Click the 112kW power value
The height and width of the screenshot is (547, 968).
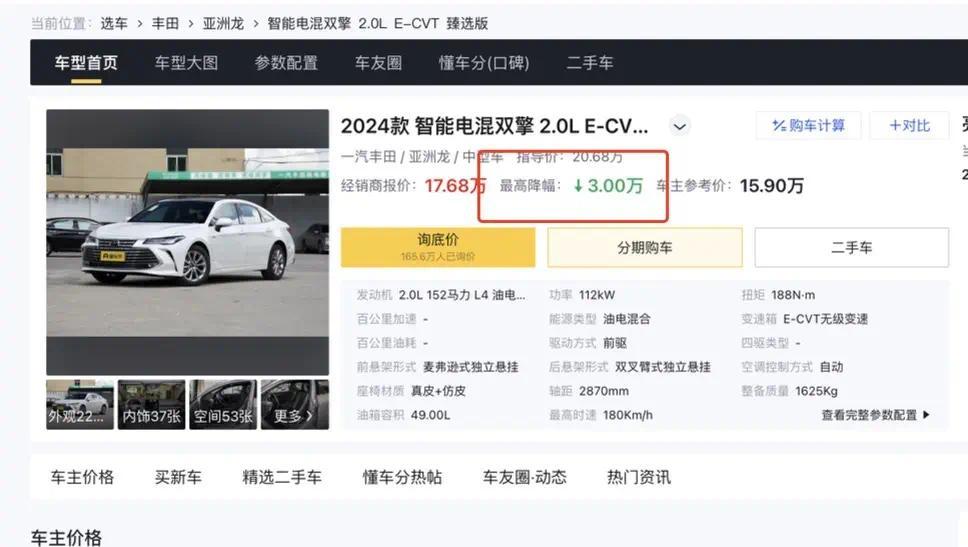coord(597,295)
